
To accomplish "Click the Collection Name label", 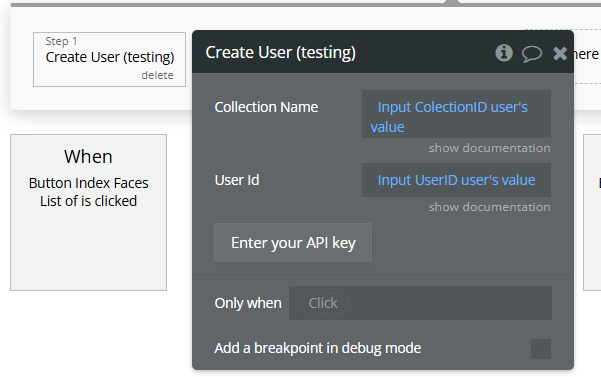I will pyautogui.click(x=266, y=107).
